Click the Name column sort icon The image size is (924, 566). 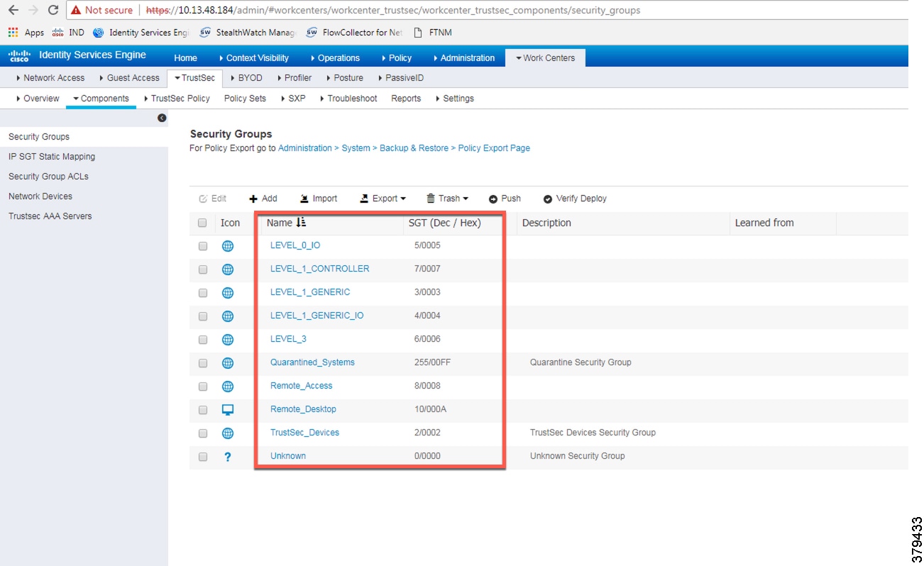point(301,223)
